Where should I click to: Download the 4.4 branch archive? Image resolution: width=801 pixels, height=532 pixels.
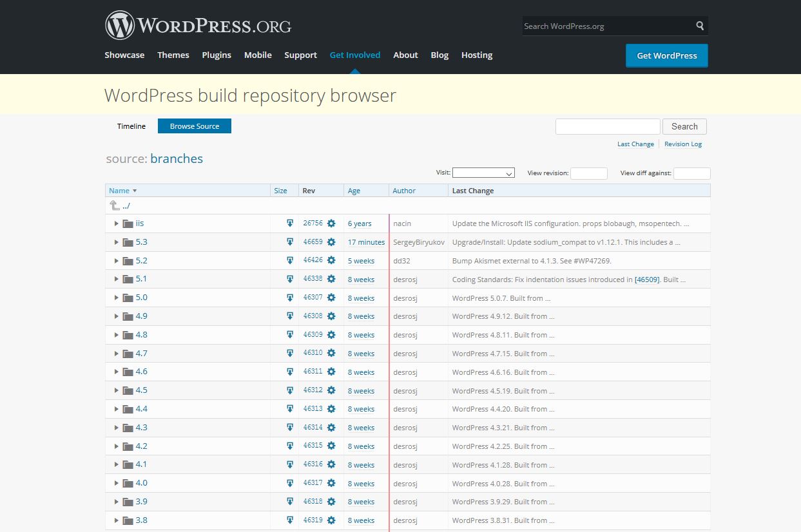(x=290, y=409)
